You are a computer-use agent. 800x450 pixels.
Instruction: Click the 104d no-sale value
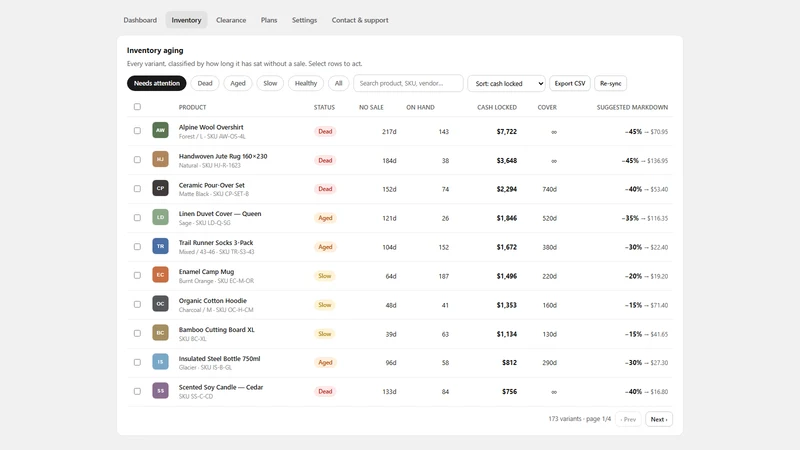(389, 247)
